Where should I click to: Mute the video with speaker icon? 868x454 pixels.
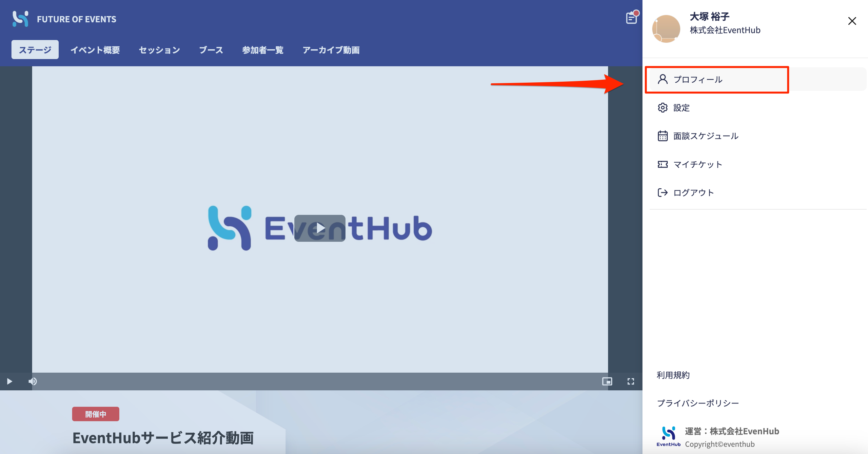point(33,382)
